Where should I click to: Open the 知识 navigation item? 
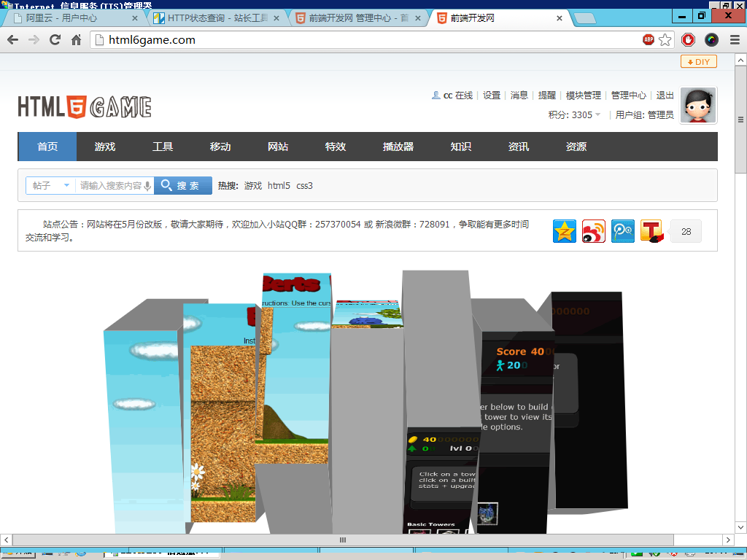(x=461, y=147)
